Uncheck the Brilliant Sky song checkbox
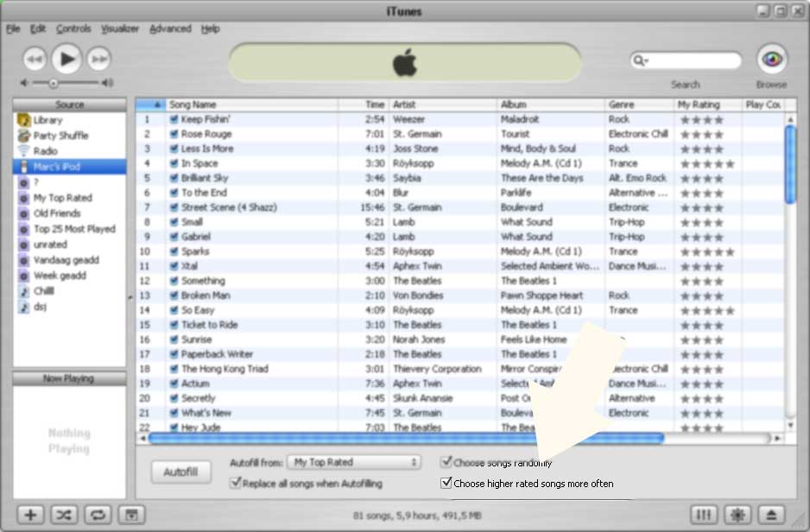This screenshot has width=810, height=532. tap(174, 178)
